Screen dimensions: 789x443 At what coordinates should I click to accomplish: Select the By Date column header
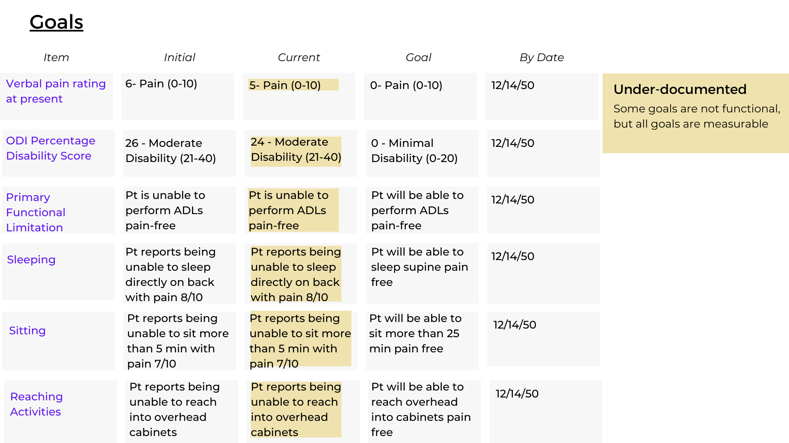541,57
